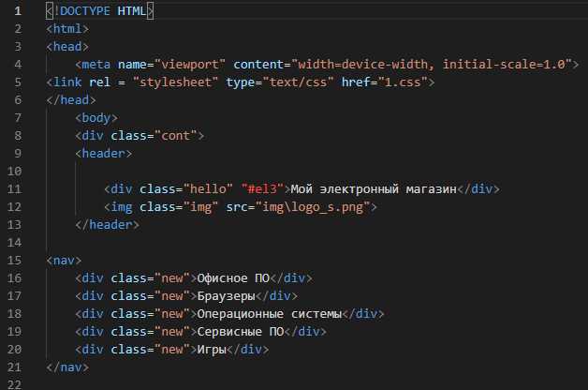Click the red "#el3" attribute
This screenshot has height=390, width=588.
262,188
